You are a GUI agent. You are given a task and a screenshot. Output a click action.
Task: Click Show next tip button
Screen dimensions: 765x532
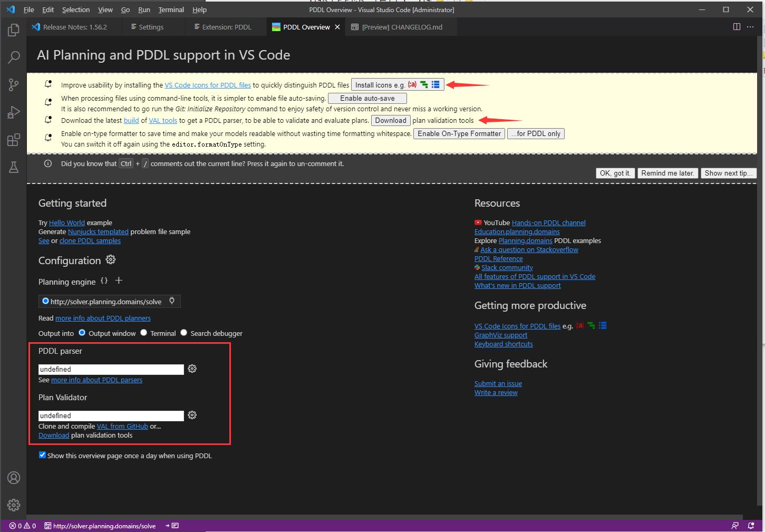tap(729, 173)
